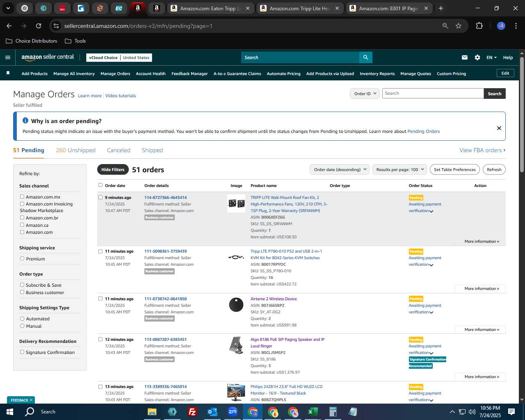525x420 pixels.
Task: Check the Amazon.com Invoicing Shadow Marketplace filter
Action: (x=22, y=203)
